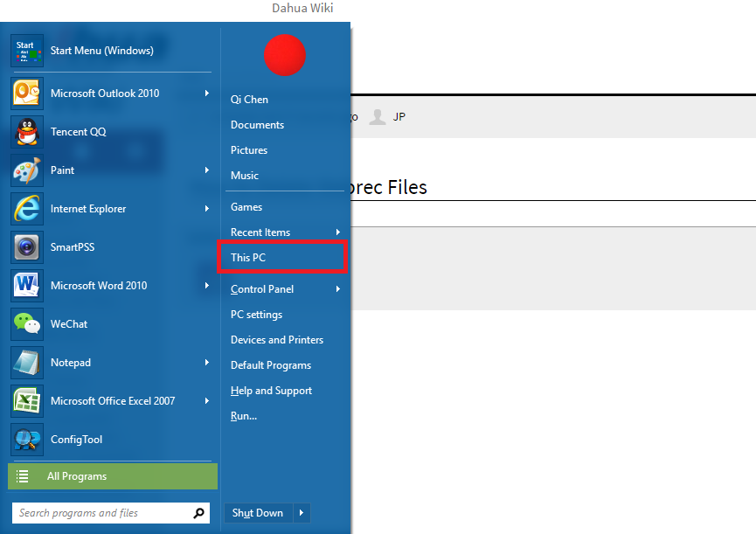
Task: Open the Paint palette icon
Action: (x=27, y=170)
